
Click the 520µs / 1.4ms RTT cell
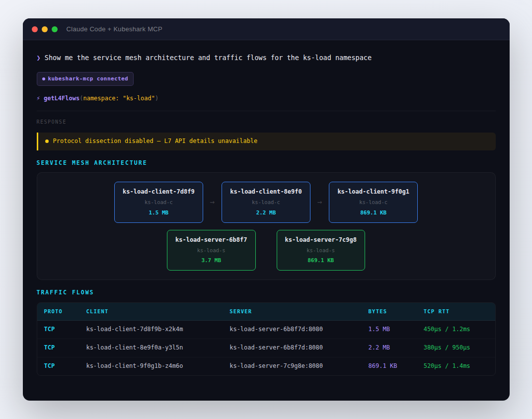coord(447,366)
